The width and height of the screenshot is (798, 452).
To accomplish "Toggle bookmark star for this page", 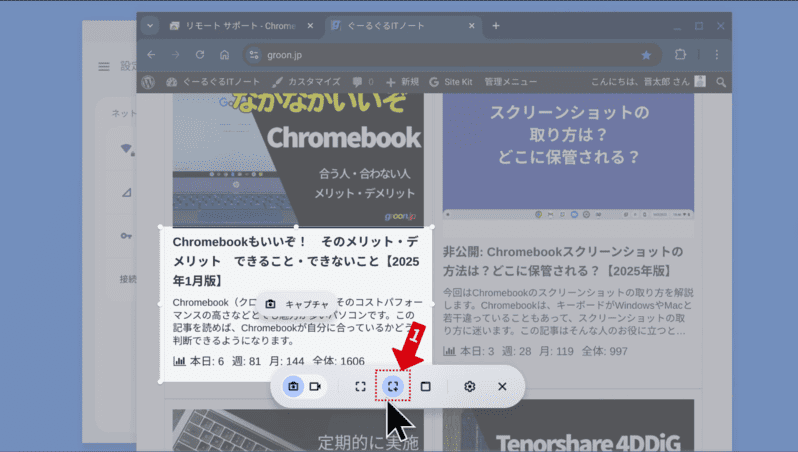I will [646, 55].
